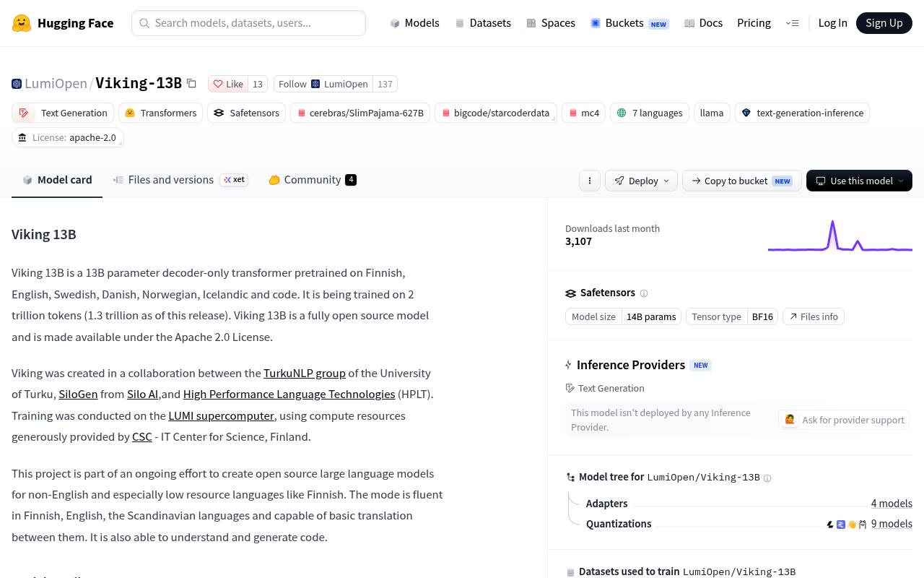The image size is (924, 578).
Task: Like the Viking-13B model
Action: [228, 84]
